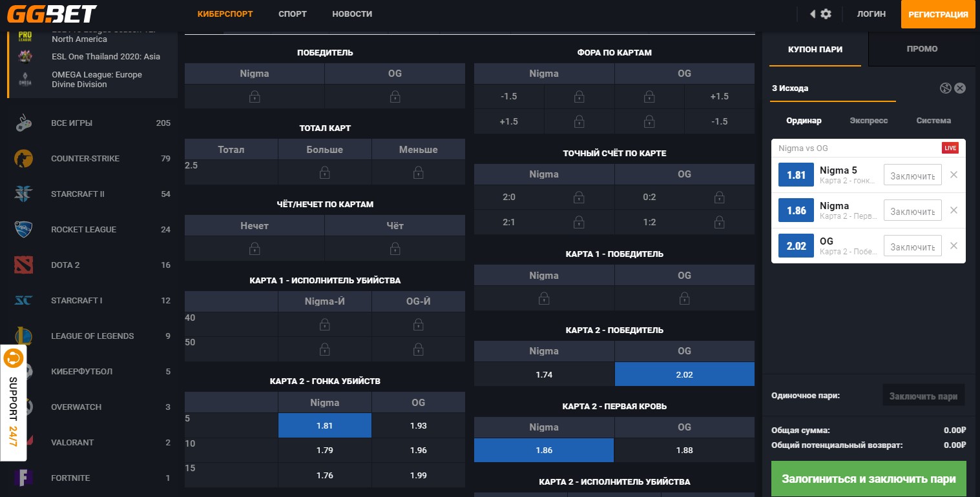This screenshot has width=980, height=497.
Task: Select OG 1.88 first blood odds
Action: coord(685,451)
